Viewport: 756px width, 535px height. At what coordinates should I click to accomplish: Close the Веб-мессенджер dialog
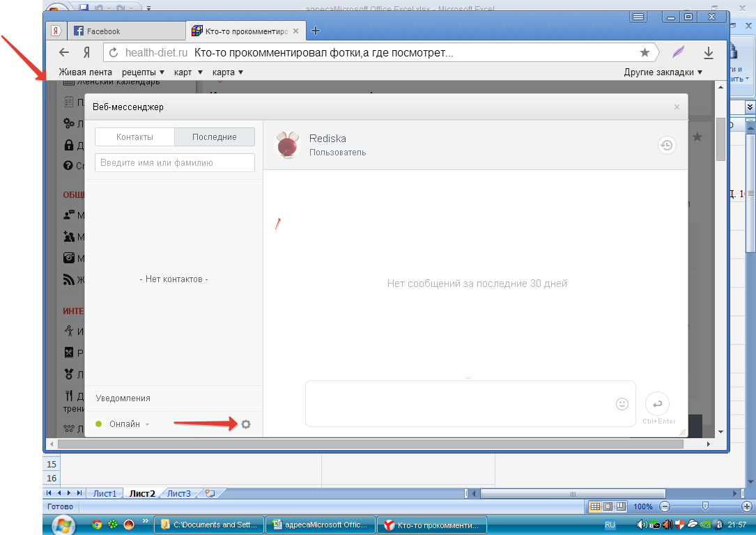(677, 107)
